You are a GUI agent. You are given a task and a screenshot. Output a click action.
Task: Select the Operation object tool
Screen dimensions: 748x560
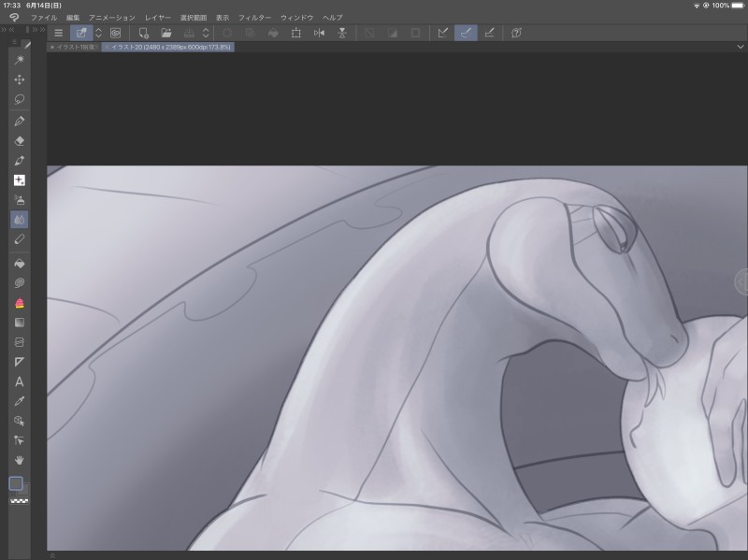point(20,421)
